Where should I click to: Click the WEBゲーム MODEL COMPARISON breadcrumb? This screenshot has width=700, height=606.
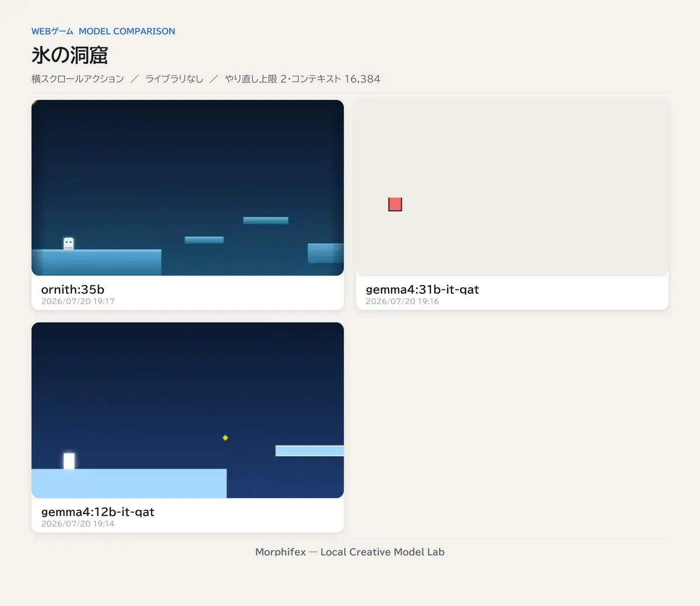(103, 31)
